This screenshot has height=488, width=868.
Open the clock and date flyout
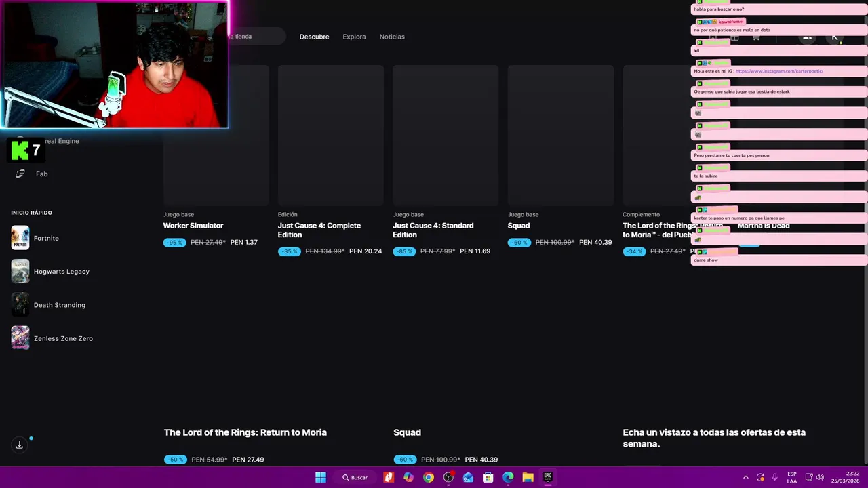(x=845, y=477)
